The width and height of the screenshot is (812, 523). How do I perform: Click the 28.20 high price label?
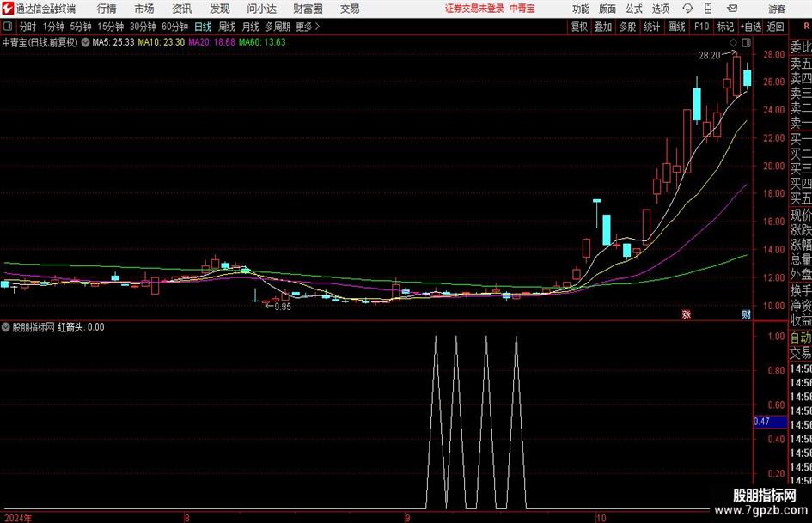point(709,56)
